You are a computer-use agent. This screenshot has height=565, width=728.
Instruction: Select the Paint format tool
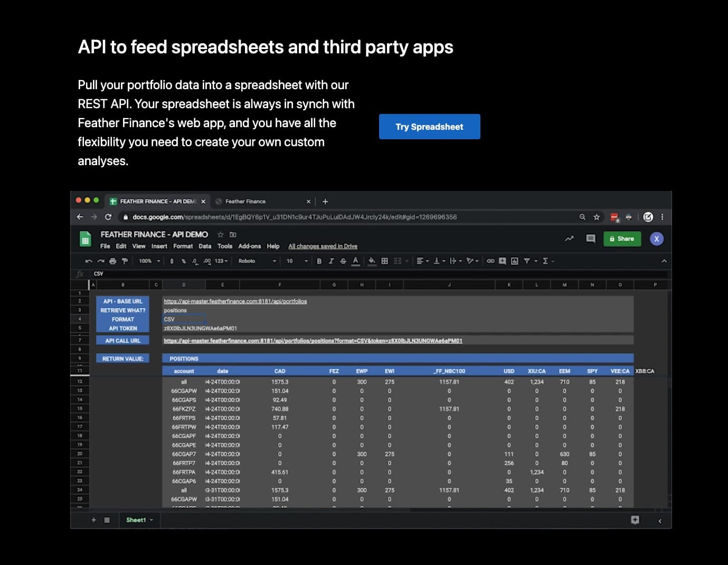(x=125, y=261)
